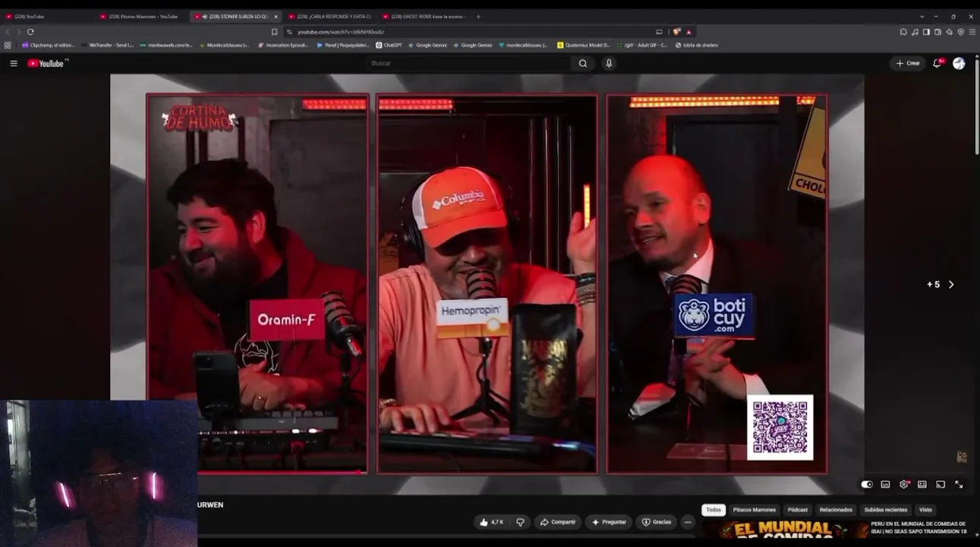Open video player settings gear
The height and width of the screenshot is (547, 980).
(x=904, y=485)
